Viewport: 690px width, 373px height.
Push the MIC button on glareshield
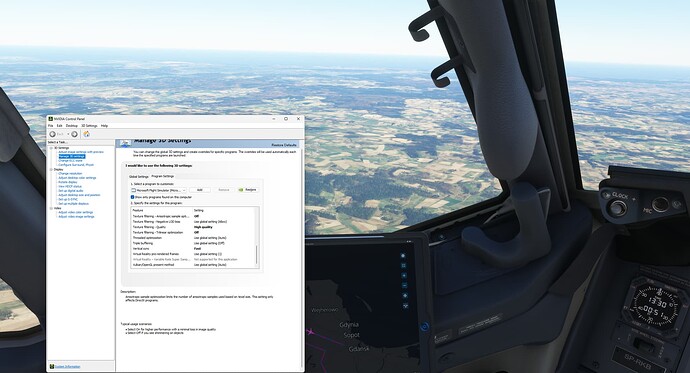point(661,204)
